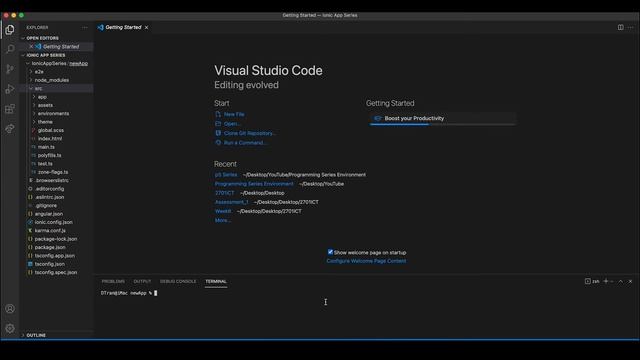Open recent p5 Series project
640x360 pixels.
pyautogui.click(x=226, y=175)
